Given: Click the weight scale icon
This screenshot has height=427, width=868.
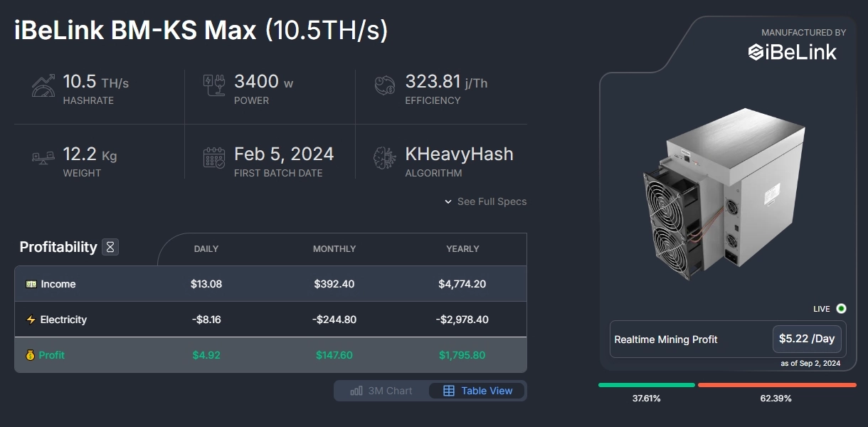Looking at the screenshot, I should tap(43, 157).
